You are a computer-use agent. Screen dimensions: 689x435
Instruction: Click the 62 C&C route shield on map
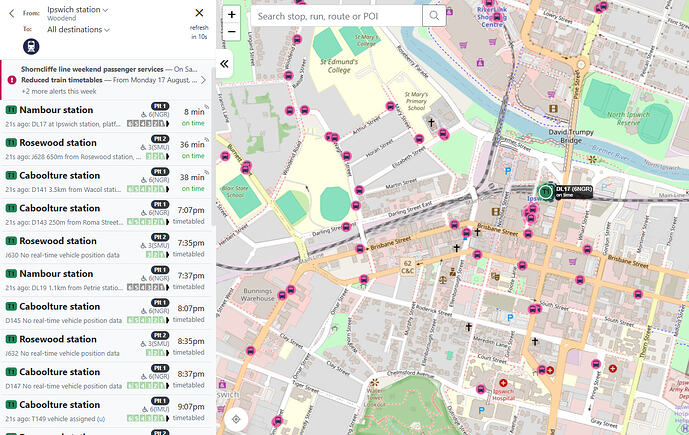[407, 267]
